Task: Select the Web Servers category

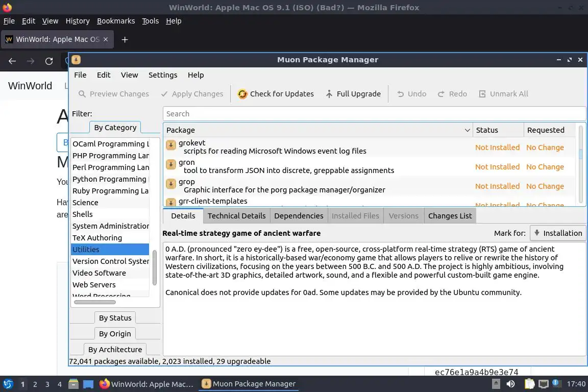Action: (110, 285)
